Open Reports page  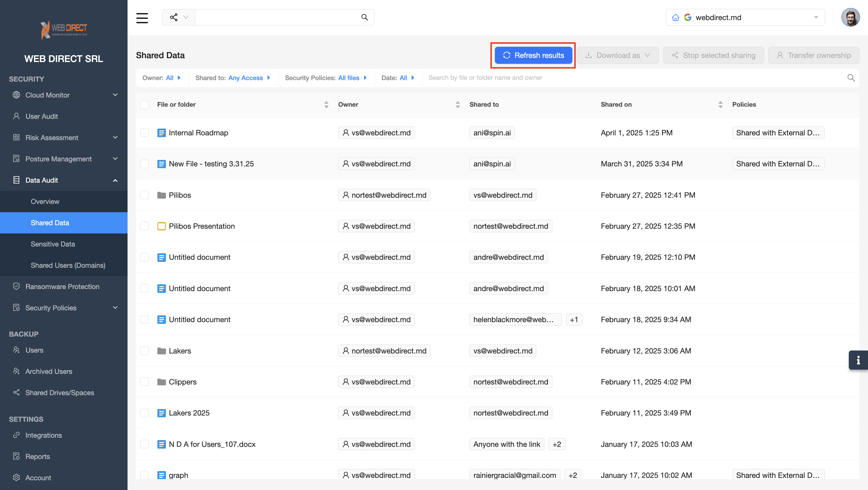point(64,456)
